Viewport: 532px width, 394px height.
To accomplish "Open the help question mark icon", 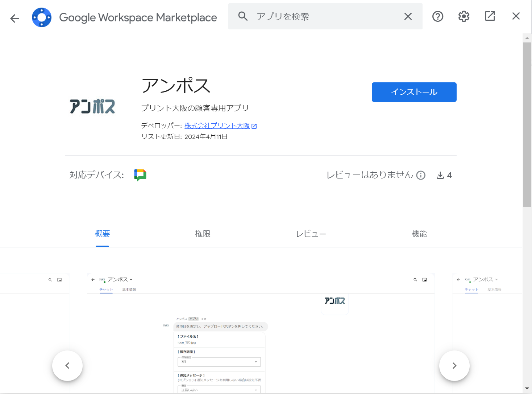I will coord(438,16).
